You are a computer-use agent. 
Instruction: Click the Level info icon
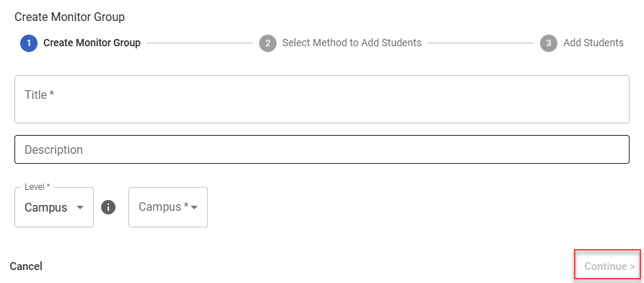point(108,207)
